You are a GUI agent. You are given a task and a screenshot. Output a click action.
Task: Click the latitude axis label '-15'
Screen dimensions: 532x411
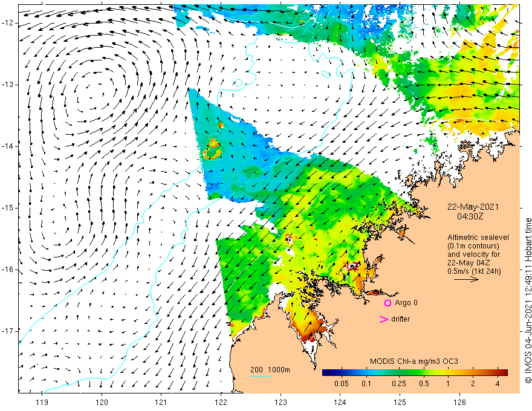point(8,207)
